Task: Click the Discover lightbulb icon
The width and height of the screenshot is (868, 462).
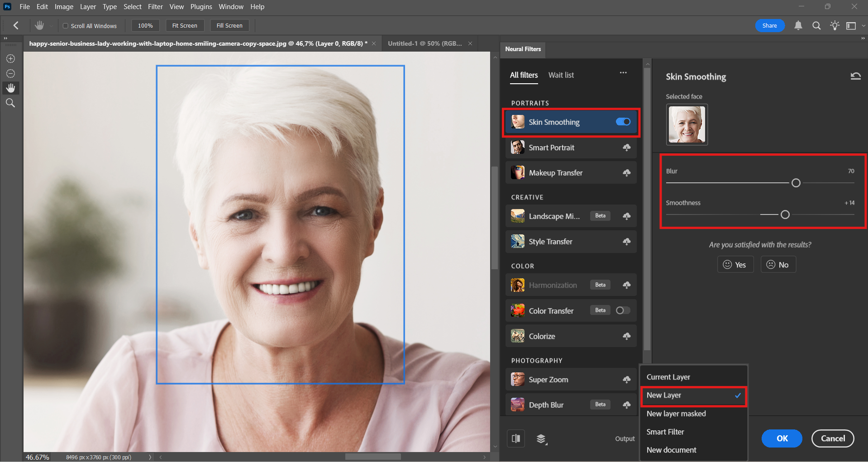Action: (x=835, y=26)
